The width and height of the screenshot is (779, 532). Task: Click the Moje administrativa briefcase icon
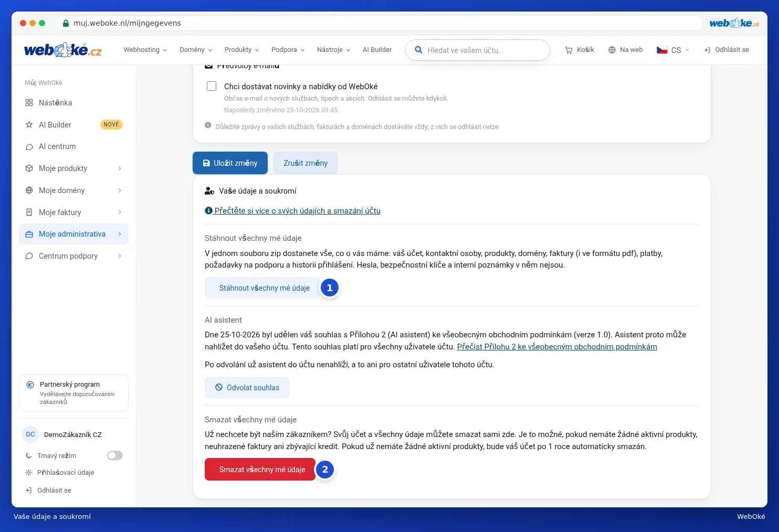(29, 234)
